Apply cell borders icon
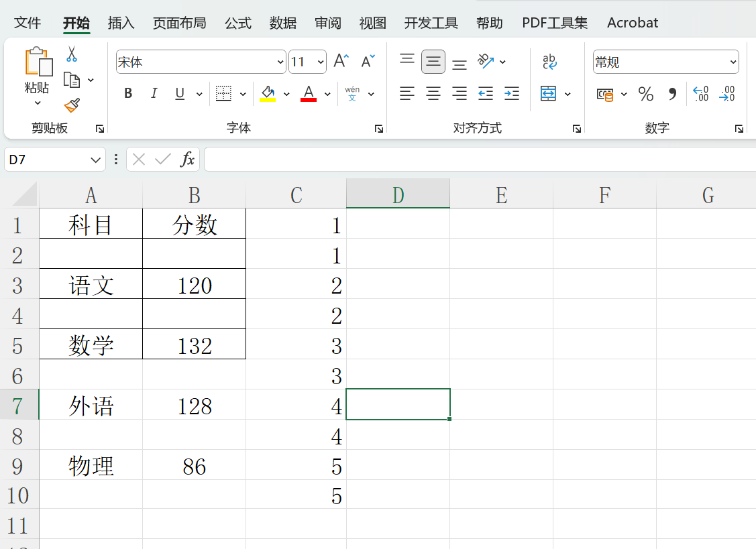The height and width of the screenshot is (549, 756). [x=223, y=93]
